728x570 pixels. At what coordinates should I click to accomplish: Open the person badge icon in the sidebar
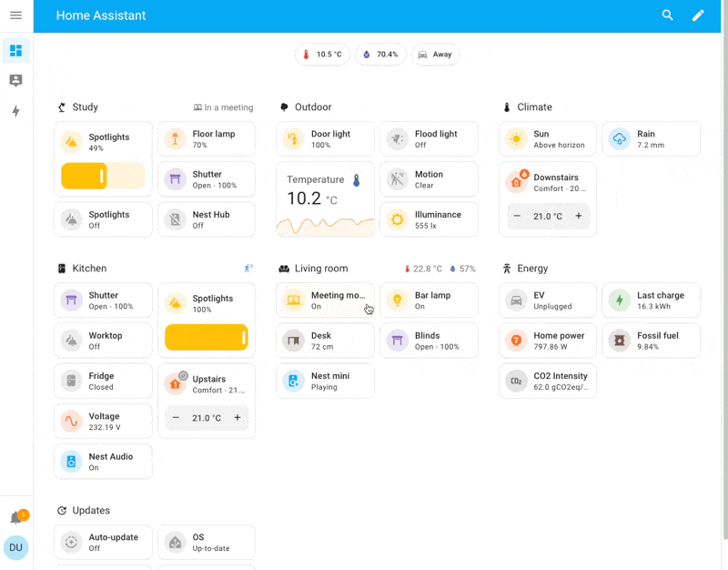tap(15, 81)
